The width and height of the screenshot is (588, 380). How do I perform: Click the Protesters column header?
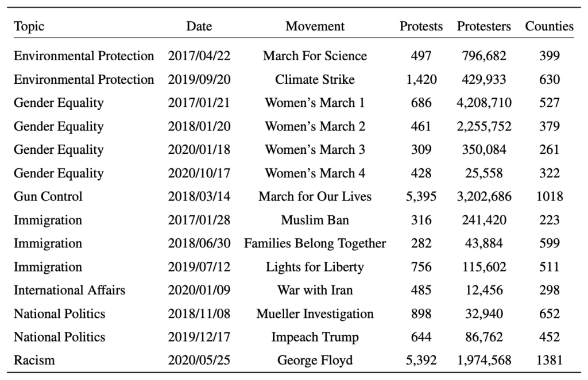(x=484, y=26)
